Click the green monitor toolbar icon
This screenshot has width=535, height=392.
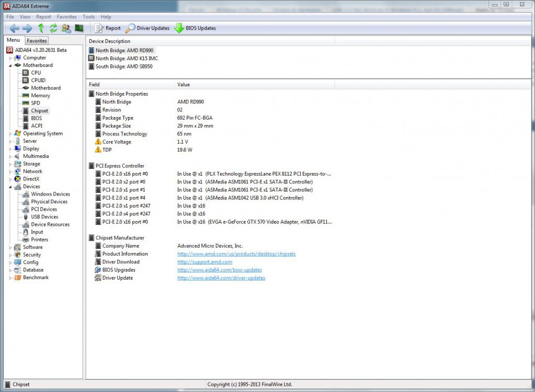(x=79, y=28)
